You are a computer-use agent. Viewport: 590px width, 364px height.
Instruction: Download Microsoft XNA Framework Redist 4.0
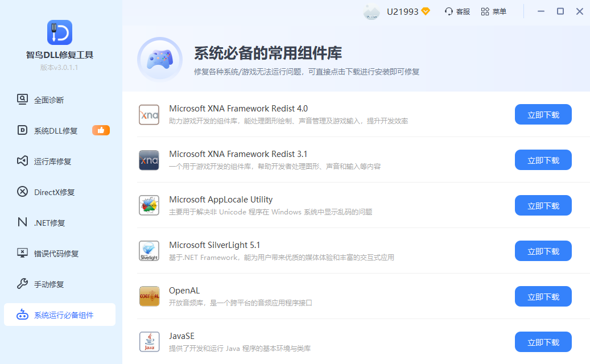coord(543,115)
